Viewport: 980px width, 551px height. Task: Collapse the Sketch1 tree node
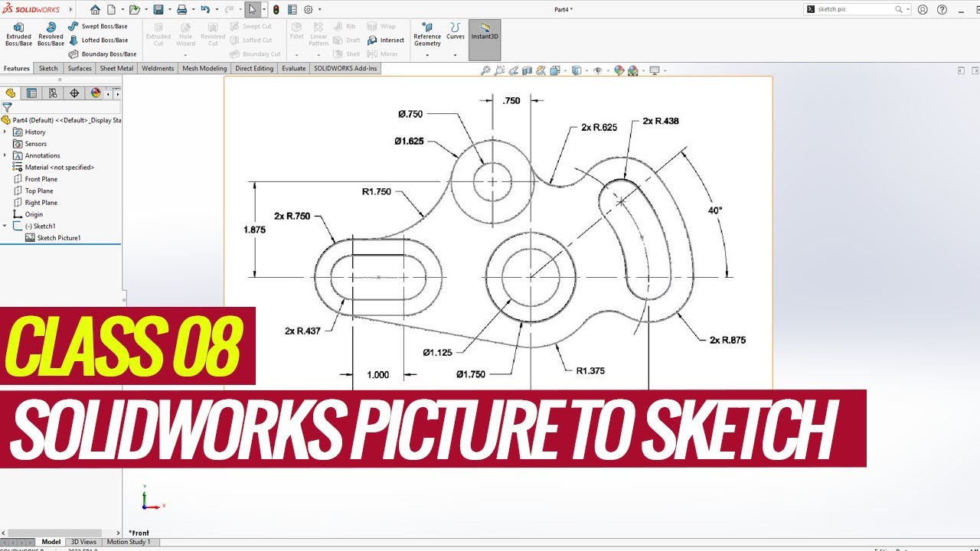pyautogui.click(x=5, y=226)
